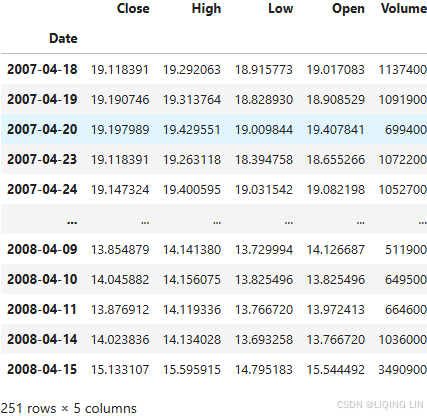Click Open value 18.655266
Screen dimensions: 427x416
pos(336,160)
